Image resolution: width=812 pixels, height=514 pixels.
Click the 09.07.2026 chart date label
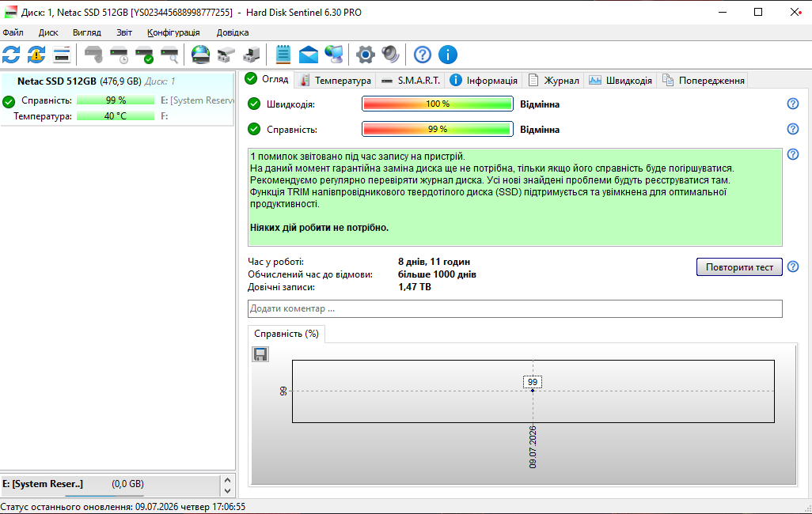click(533, 448)
